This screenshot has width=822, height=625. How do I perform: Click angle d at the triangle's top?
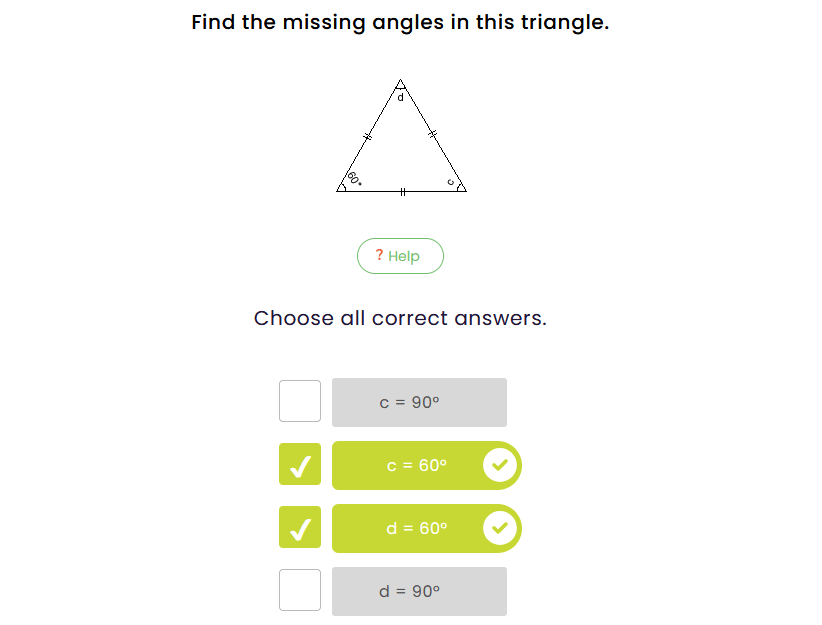click(x=400, y=96)
